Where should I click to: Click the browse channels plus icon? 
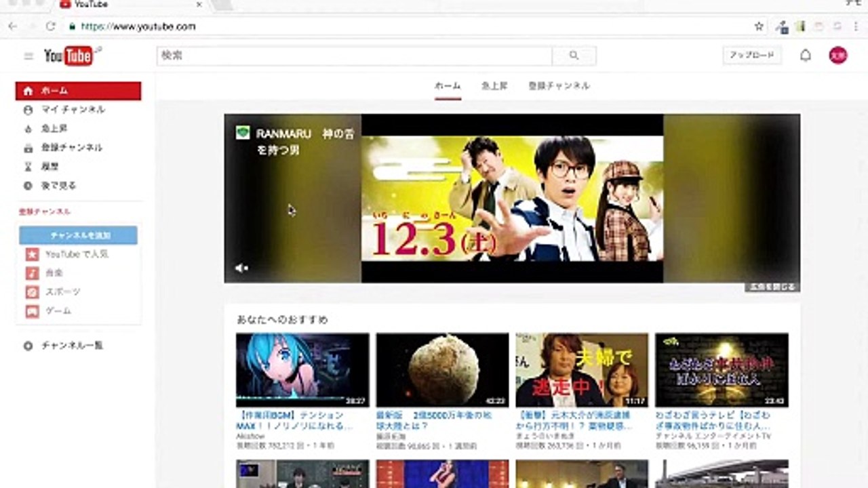tap(28, 346)
